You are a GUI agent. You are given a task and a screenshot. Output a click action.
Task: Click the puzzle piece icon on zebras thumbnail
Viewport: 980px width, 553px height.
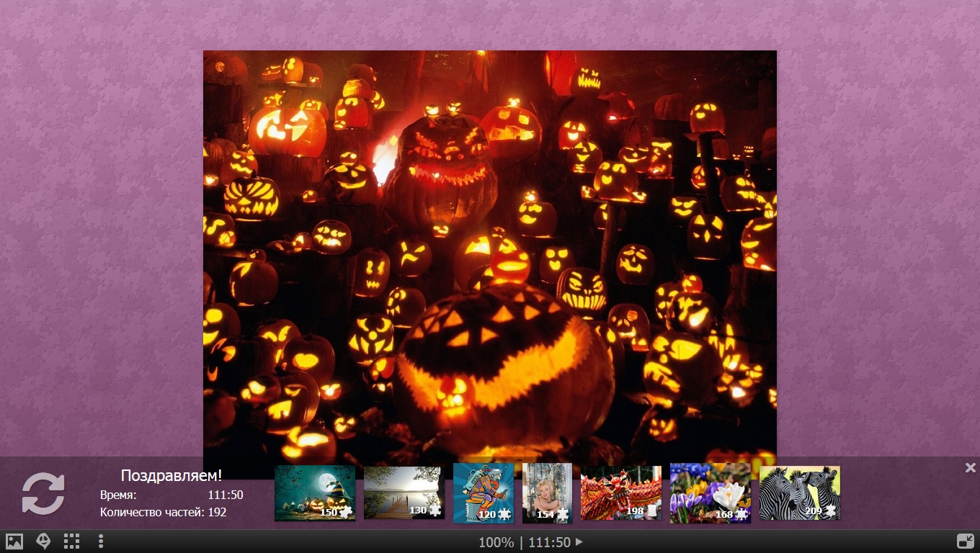(x=831, y=511)
